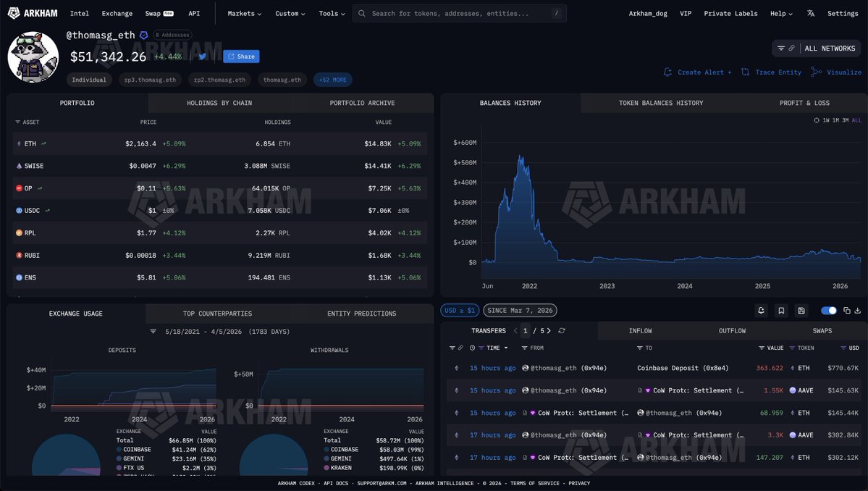Toggle the SINCE Mar 7, 2026 filter chip

[520, 311]
